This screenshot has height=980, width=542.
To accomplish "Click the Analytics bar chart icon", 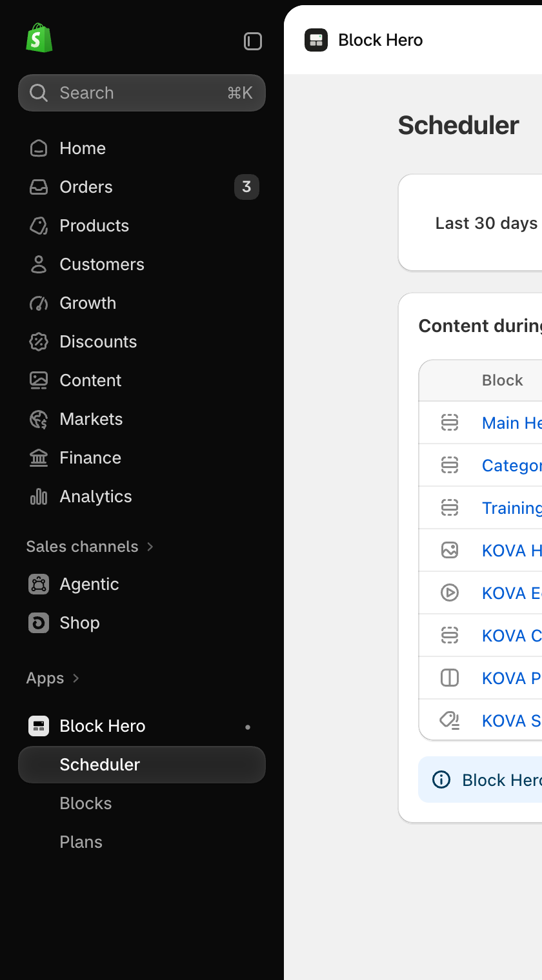I will (39, 496).
